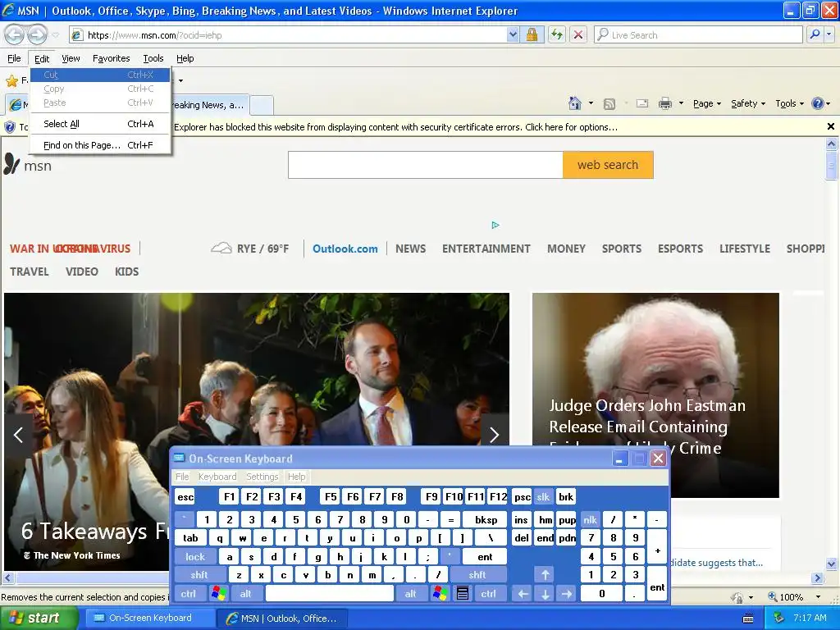The image size is (840, 630).
Task: Click the green Refresh page icon
Action: pos(557,34)
